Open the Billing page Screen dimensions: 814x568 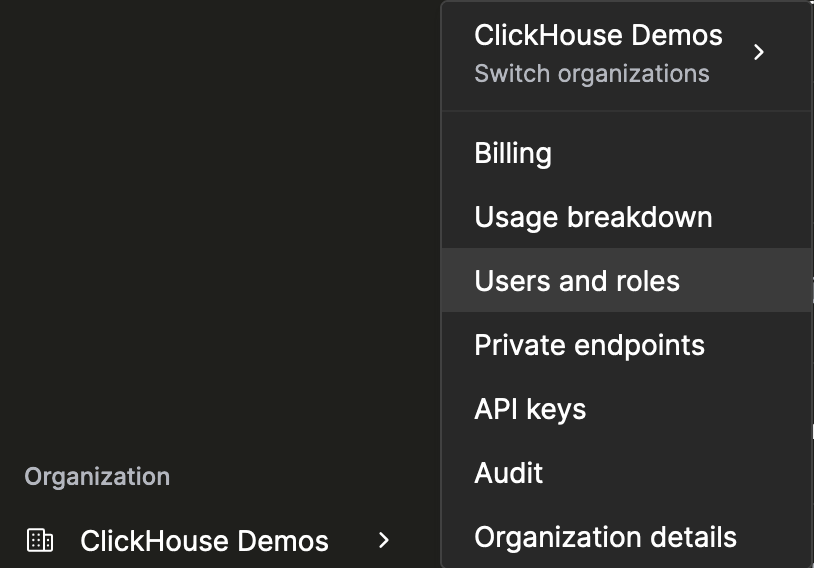click(513, 154)
